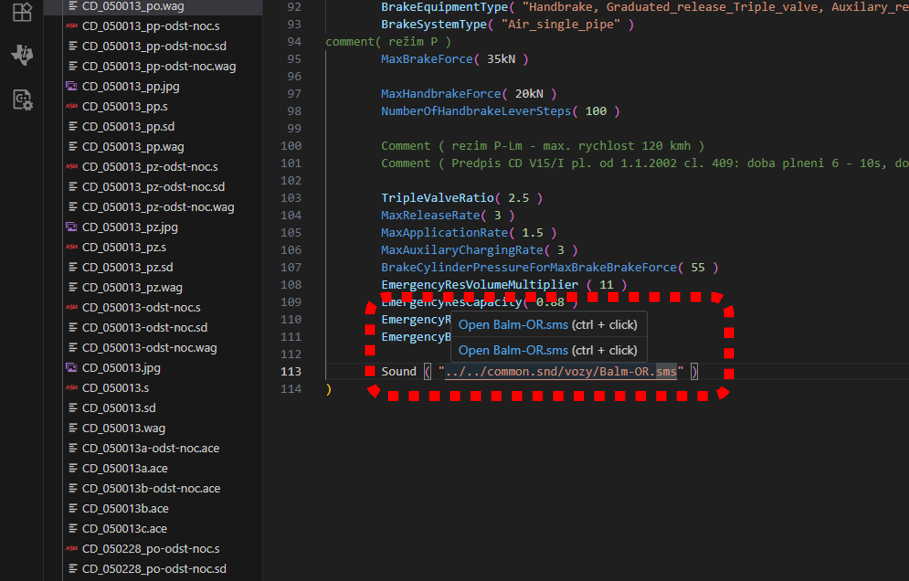
Task: Click the image icon beside CD_050013_pp.jpg
Action: 71,87
